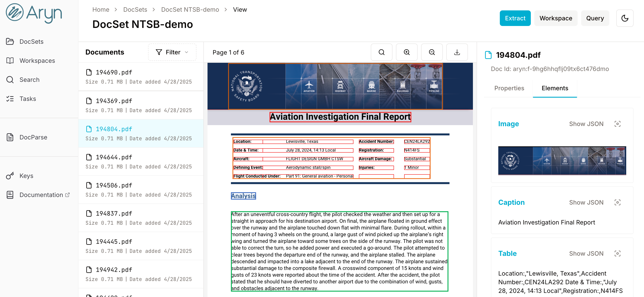Click the 'CEN24LA292' accident number cell
The height and width of the screenshot is (297, 644).
[417, 142]
